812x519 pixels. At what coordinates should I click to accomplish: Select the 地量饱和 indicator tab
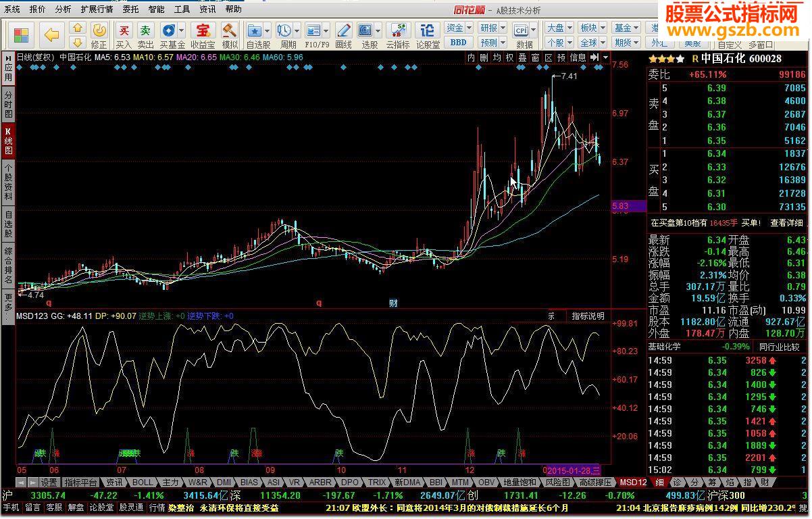click(x=519, y=483)
